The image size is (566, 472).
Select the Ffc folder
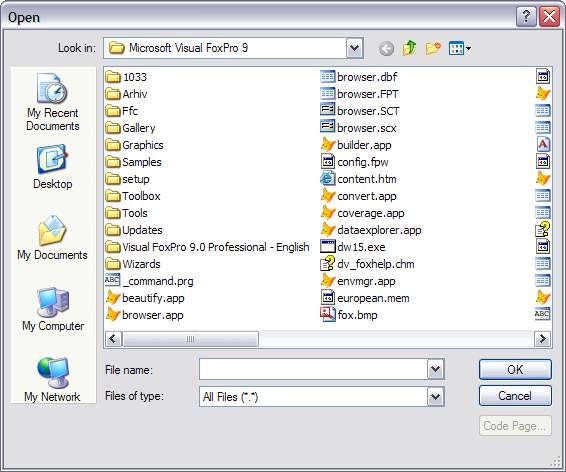[x=122, y=111]
